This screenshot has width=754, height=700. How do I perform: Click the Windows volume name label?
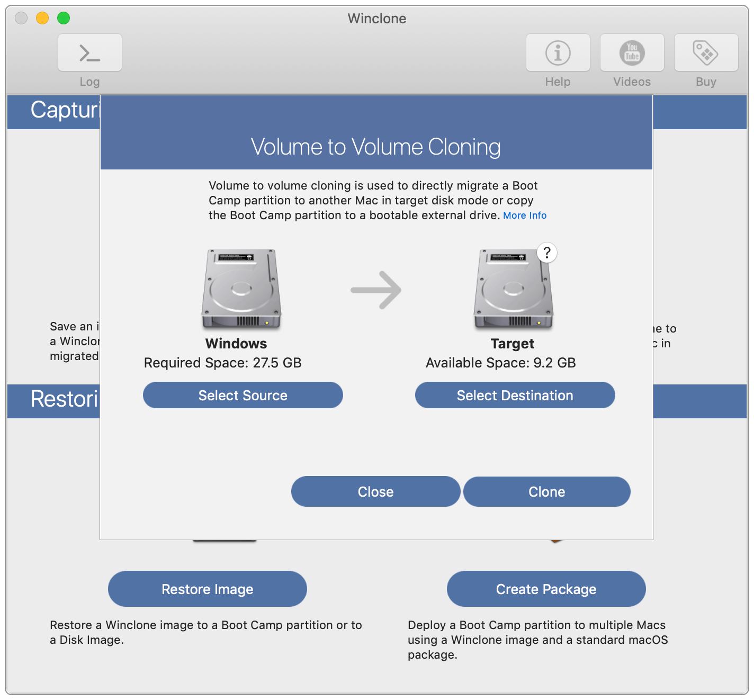pyautogui.click(x=236, y=344)
